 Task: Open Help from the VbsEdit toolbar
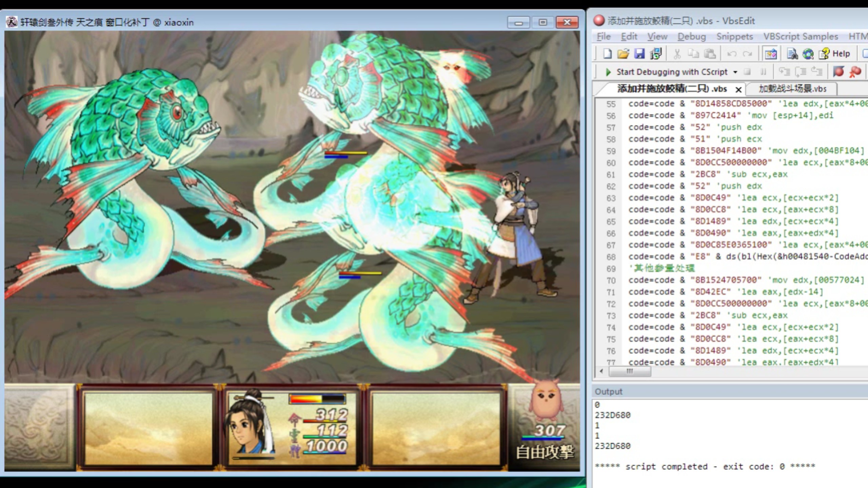pyautogui.click(x=834, y=54)
